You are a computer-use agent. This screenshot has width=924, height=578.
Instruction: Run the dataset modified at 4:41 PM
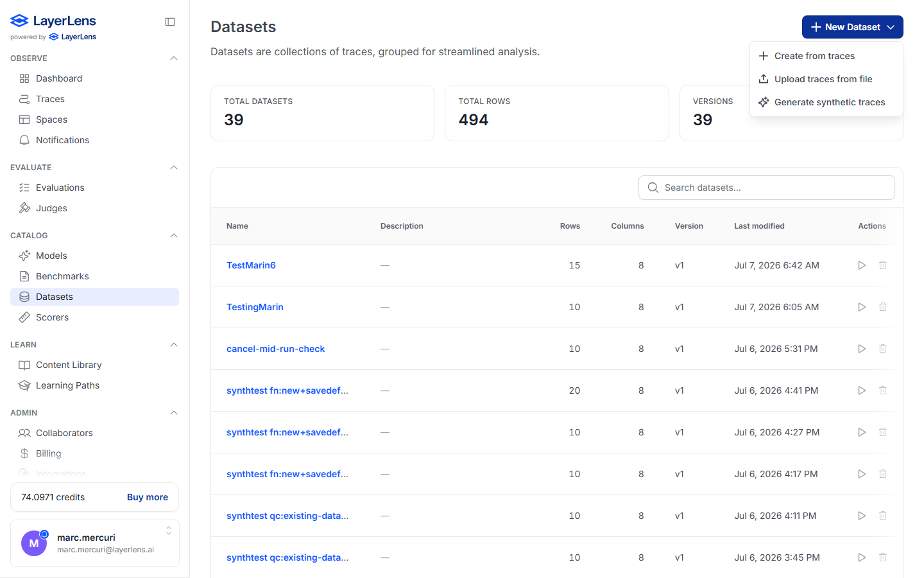pyautogui.click(x=862, y=390)
